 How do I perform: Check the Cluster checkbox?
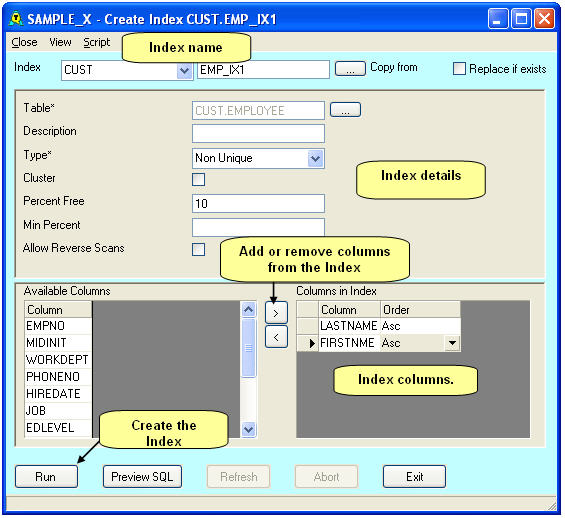[x=198, y=179]
